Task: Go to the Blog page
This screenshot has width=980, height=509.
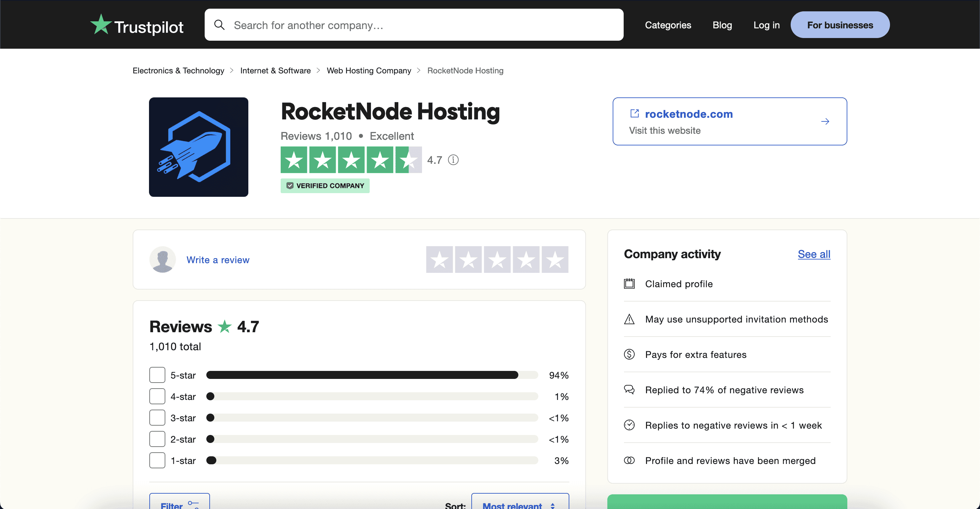Action: [722, 25]
